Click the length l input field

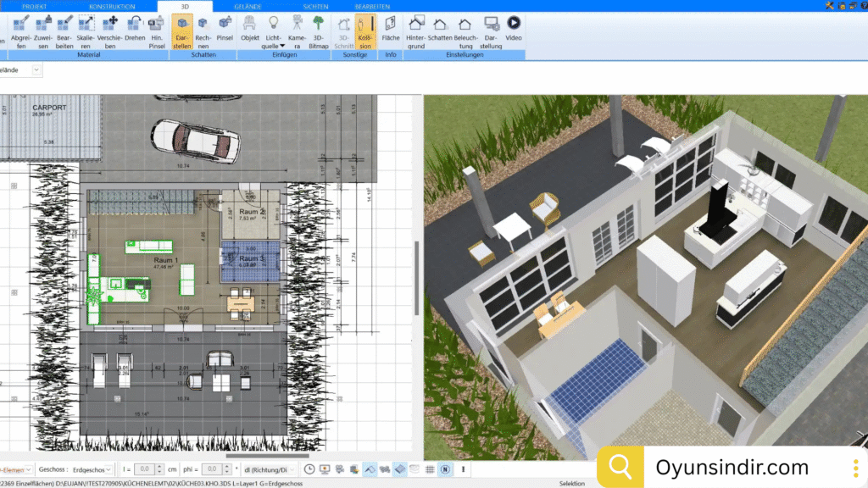tap(144, 469)
